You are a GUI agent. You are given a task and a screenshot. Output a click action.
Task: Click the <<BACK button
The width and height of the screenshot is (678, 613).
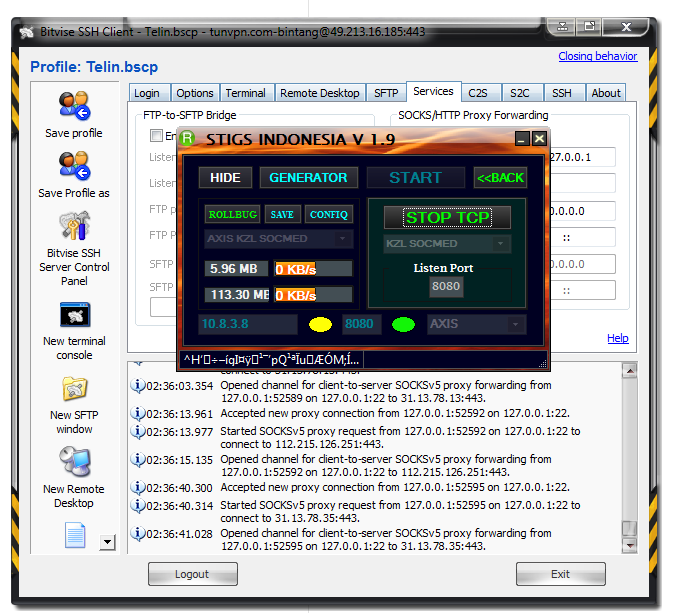click(x=500, y=178)
